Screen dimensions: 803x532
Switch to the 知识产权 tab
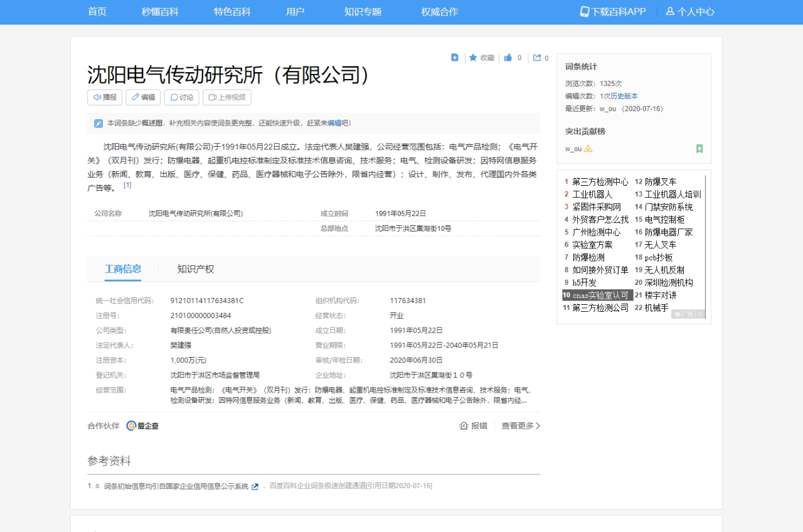click(x=195, y=269)
